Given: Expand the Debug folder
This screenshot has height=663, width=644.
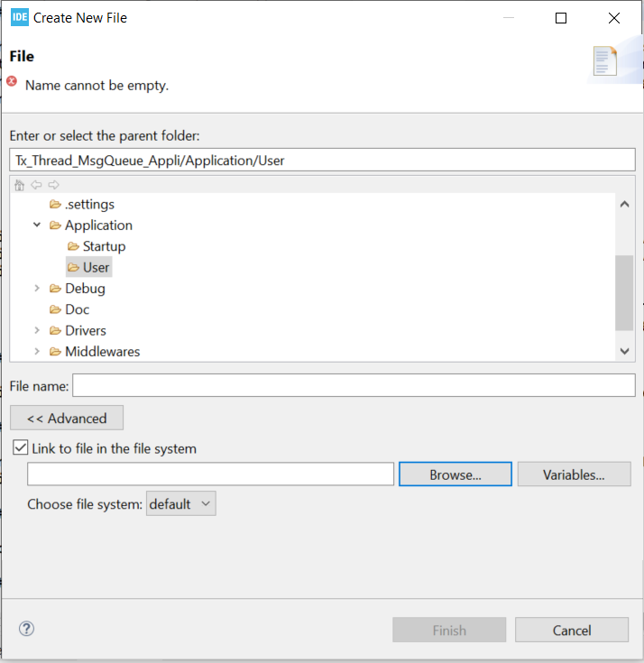Looking at the screenshot, I should click(x=37, y=289).
